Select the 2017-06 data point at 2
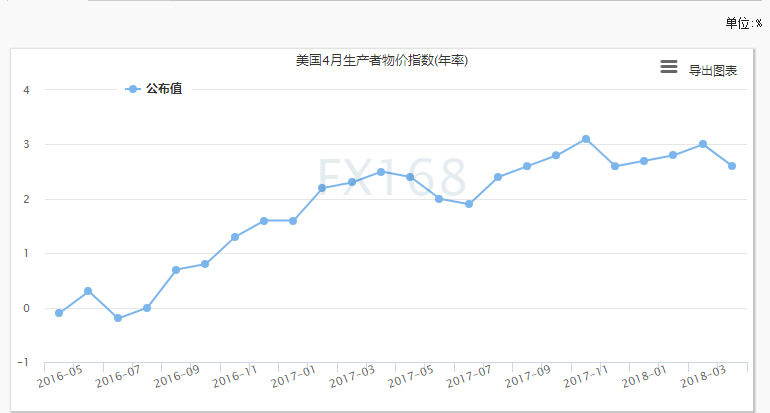This screenshot has height=413, width=770. (x=439, y=199)
